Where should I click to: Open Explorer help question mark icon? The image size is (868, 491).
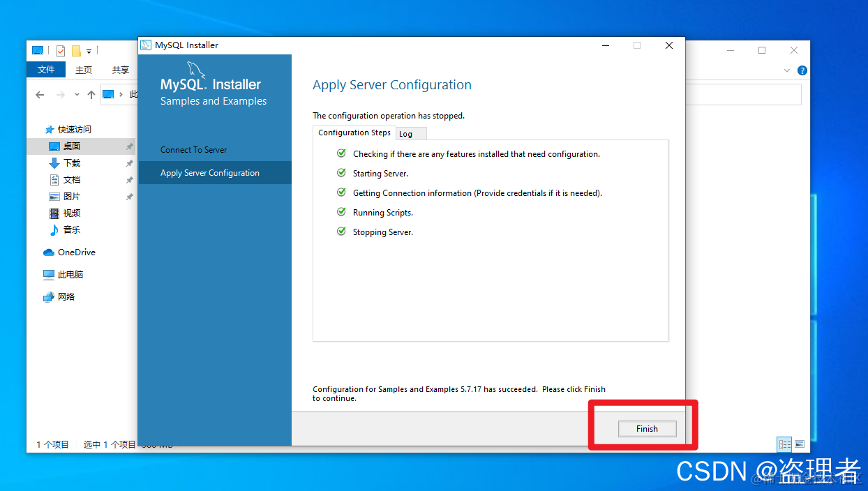[802, 70]
